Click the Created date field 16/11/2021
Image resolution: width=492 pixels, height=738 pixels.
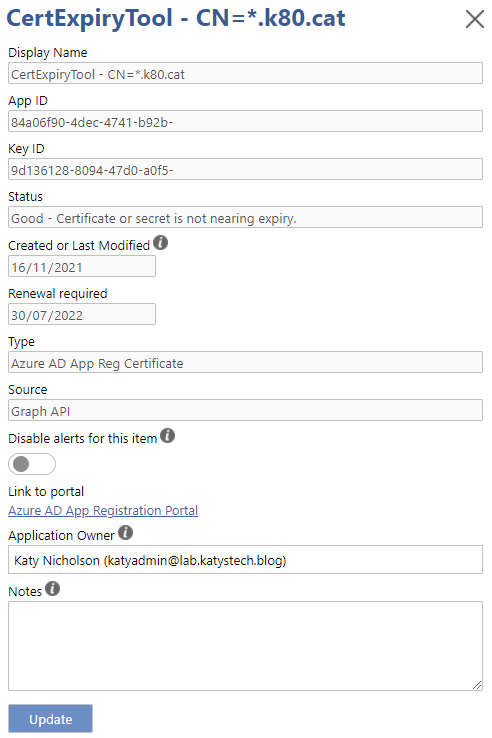82,266
